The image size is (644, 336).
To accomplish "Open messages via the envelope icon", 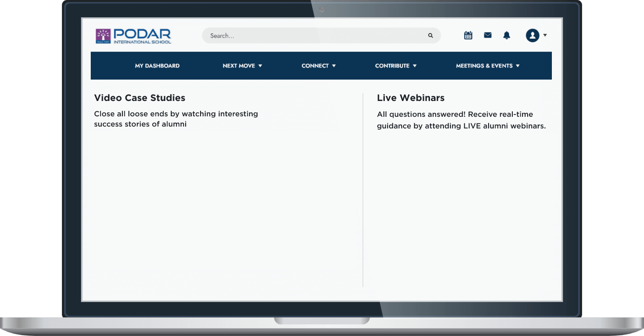I will coord(488,35).
